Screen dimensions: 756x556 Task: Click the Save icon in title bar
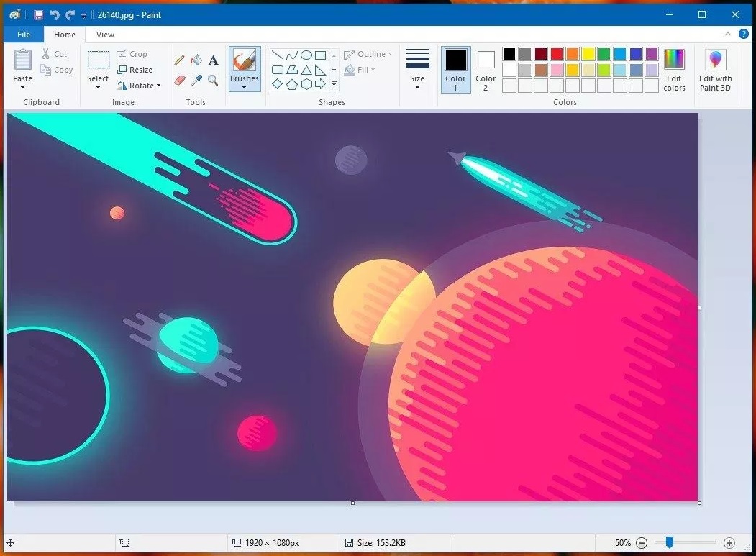39,15
